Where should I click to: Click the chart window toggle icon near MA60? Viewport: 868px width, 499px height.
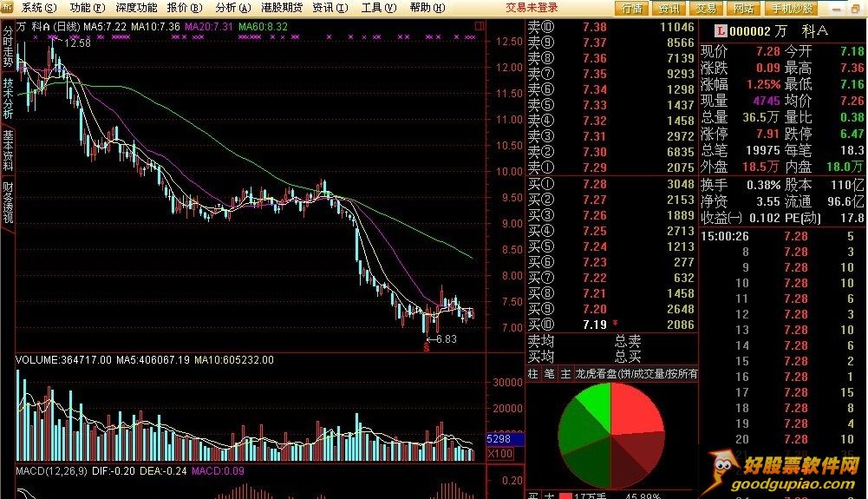pos(480,26)
